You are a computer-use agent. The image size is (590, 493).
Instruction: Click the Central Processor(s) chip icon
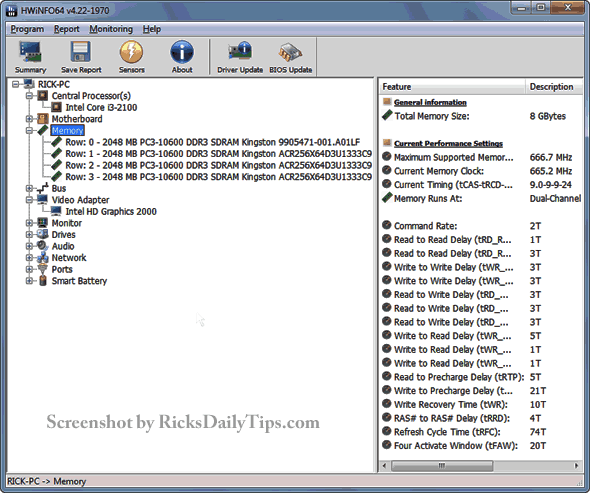43,96
